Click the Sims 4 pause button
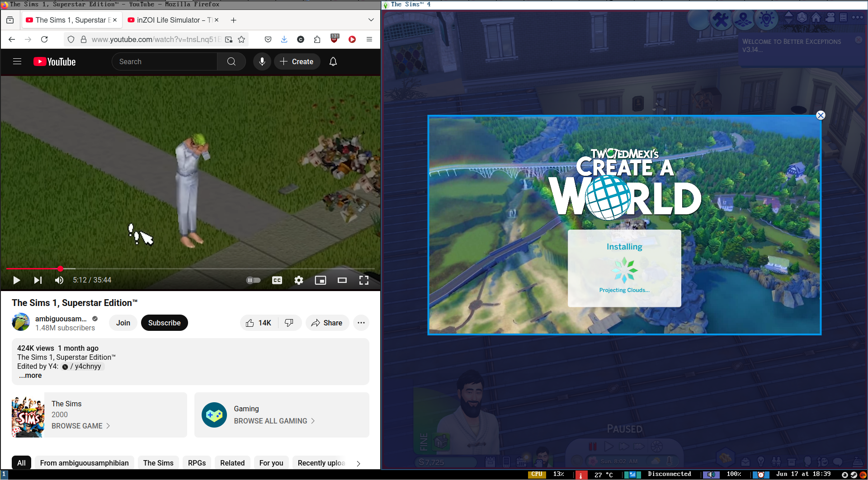Viewport: 868px width, 480px height. click(592, 447)
